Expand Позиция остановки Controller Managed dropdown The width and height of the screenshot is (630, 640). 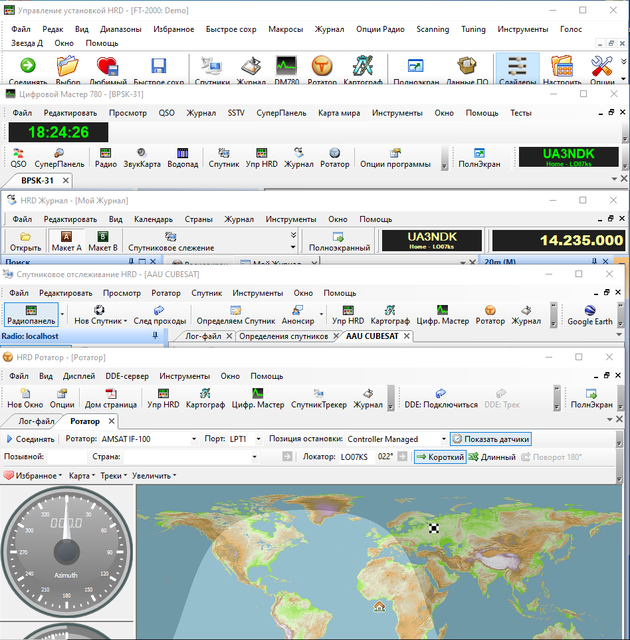click(x=441, y=439)
